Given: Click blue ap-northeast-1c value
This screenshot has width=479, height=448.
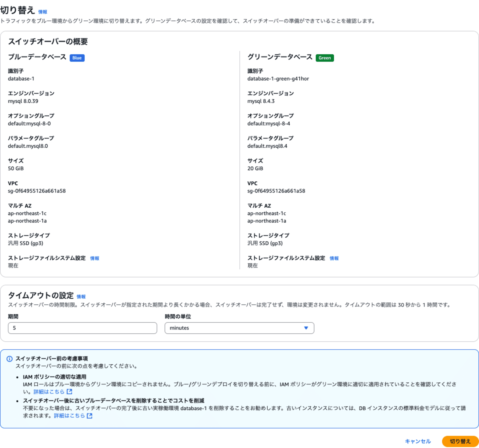Looking at the screenshot, I should click(27, 213).
